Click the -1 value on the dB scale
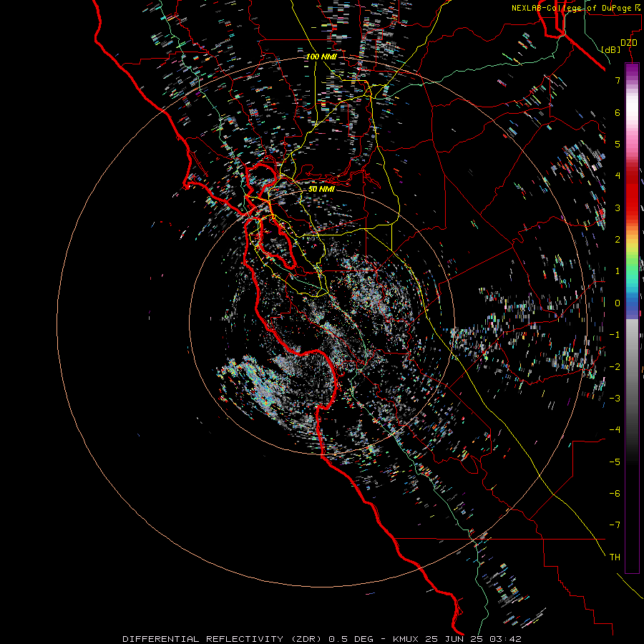The image size is (644, 644). point(615,335)
